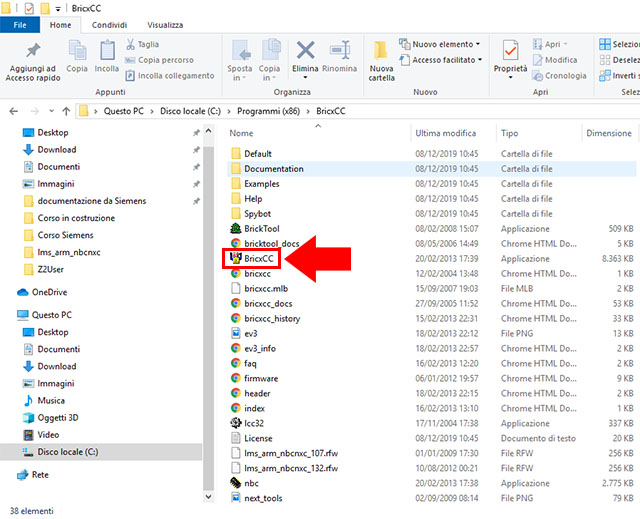Screen dimensions: 640x519
Task: Select the BricxCC application file
Action: pyautogui.click(x=258, y=258)
